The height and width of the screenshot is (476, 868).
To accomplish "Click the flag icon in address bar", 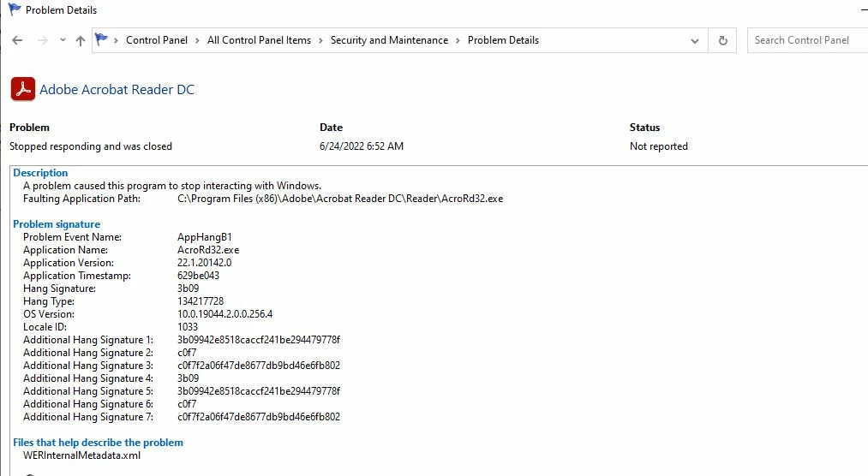I will [101, 39].
